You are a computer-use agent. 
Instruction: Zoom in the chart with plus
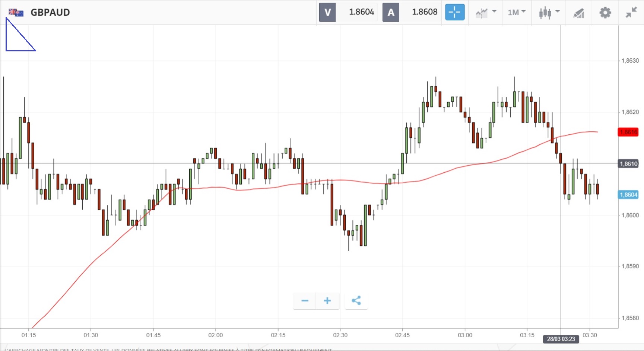click(327, 301)
